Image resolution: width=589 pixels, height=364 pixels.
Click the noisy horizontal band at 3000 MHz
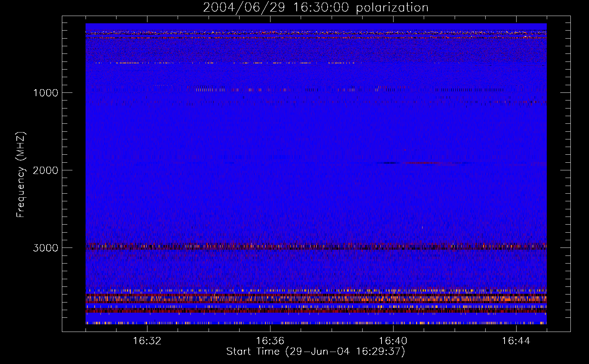(x=316, y=246)
